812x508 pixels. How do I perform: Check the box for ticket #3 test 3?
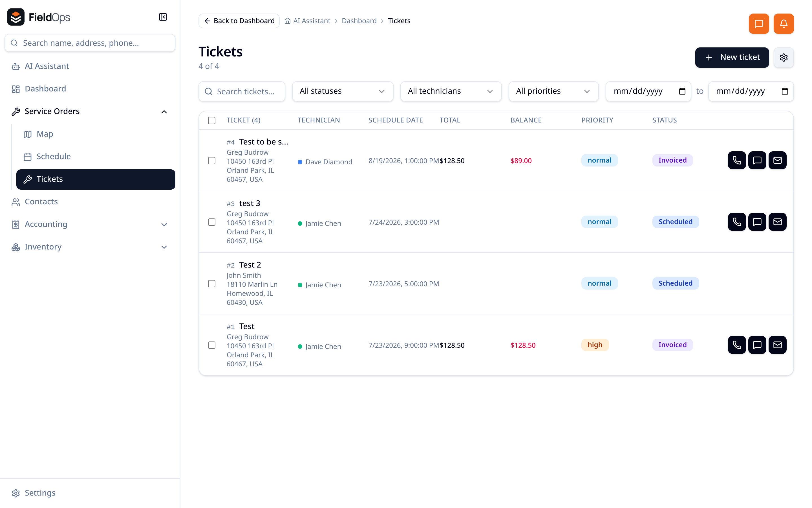click(212, 222)
